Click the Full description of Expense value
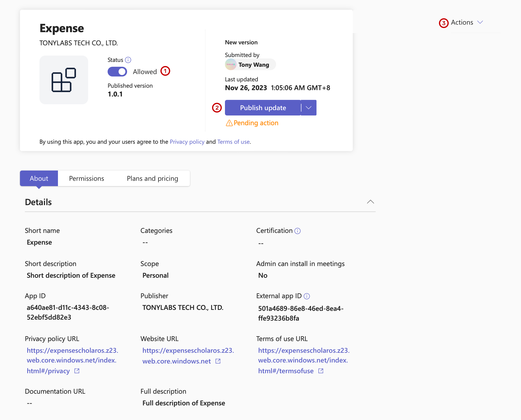The width and height of the screenshot is (521, 420). [184, 403]
